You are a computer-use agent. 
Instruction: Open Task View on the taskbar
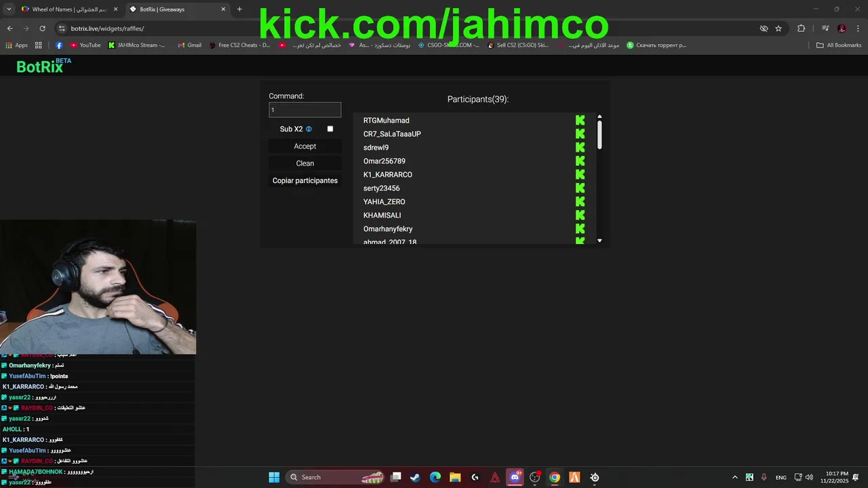396,477
